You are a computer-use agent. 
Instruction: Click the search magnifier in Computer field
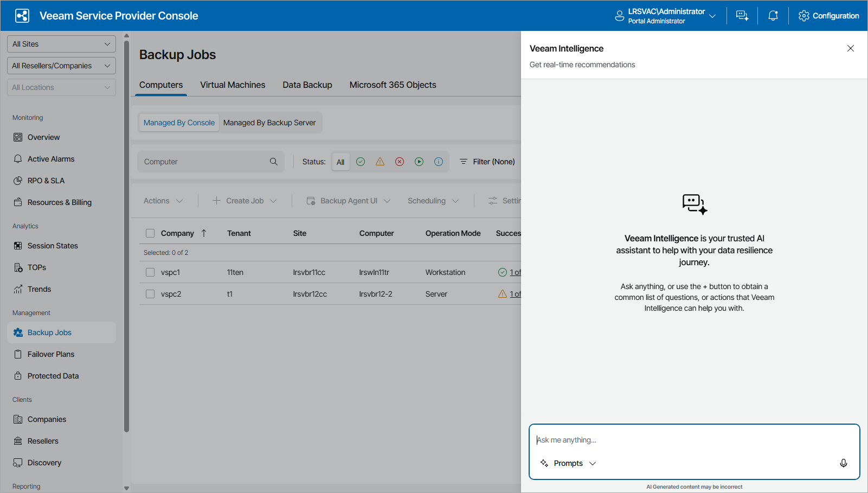pos(274,162)
